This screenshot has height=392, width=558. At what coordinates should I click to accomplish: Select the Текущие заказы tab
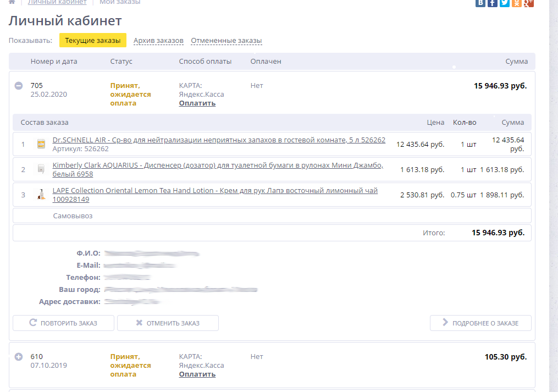(93, 41)
